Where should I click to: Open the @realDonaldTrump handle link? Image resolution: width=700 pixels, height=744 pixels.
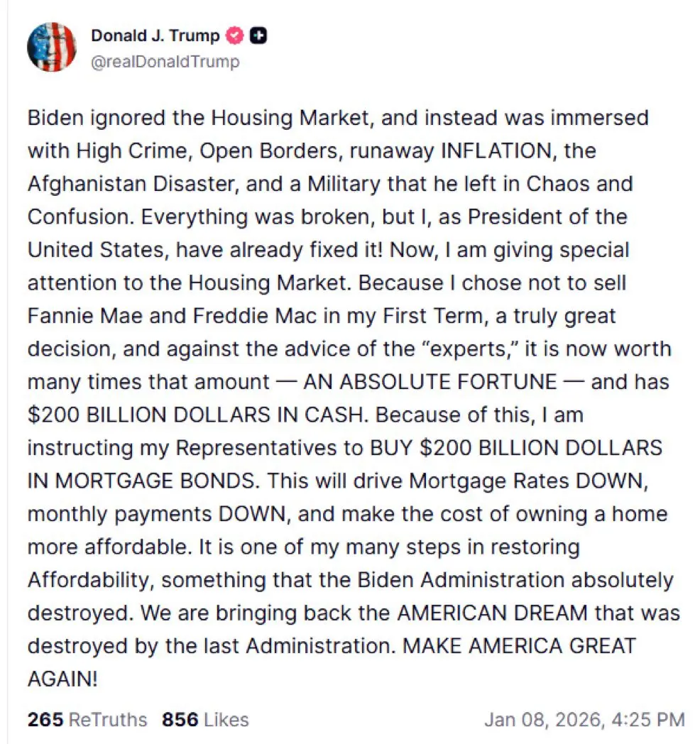(165, 62)
